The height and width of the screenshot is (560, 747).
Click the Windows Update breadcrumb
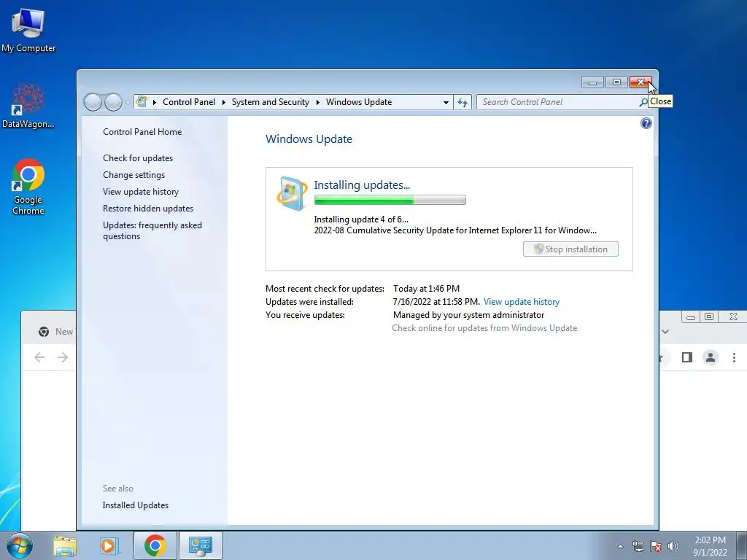click(359, 102)
